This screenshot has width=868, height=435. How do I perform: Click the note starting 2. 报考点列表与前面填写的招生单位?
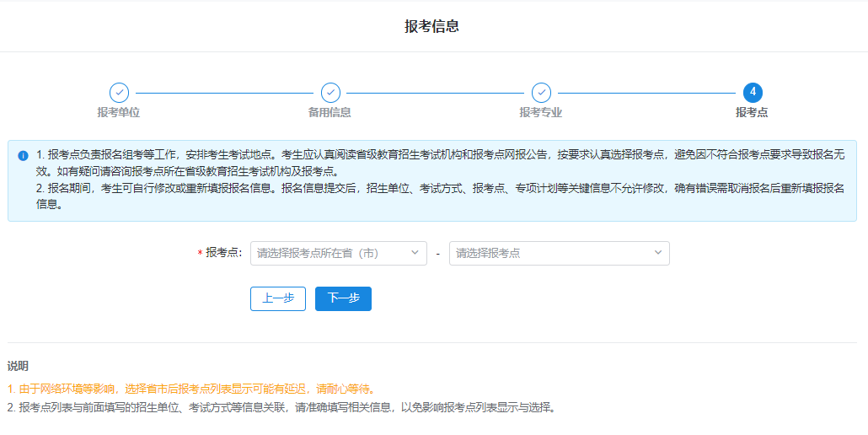[283, 408]
